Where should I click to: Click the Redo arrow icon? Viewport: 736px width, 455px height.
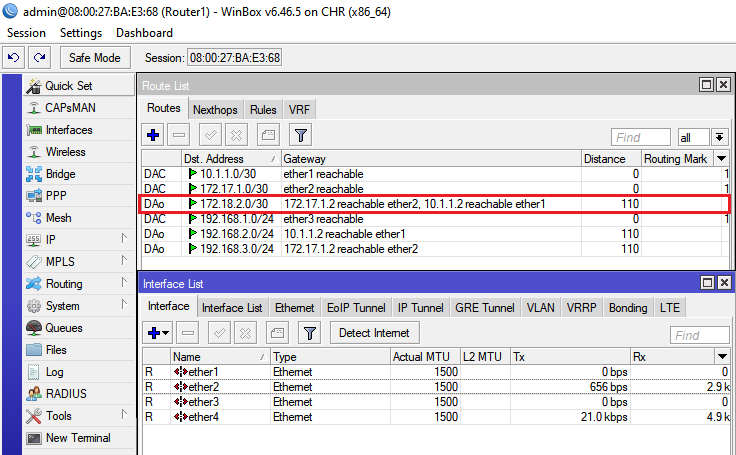point(39,58)
